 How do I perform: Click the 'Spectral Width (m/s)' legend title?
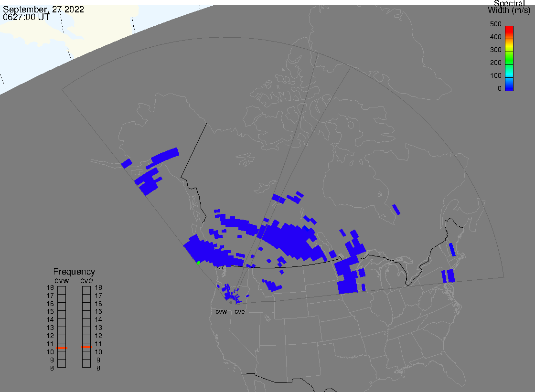[509, 7]
